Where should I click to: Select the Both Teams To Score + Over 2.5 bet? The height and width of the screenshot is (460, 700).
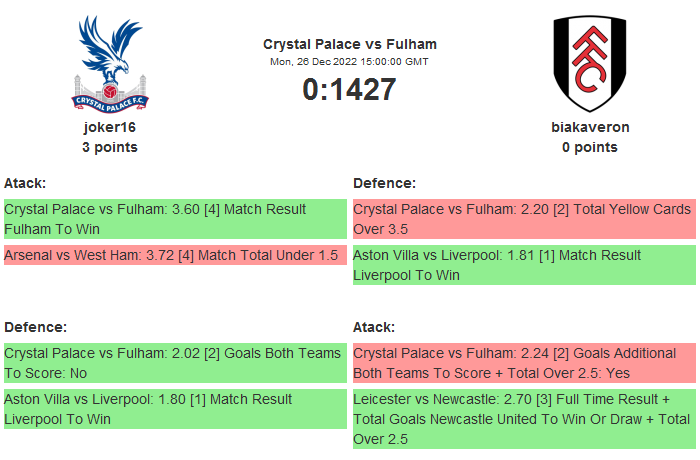click(522, 362)
